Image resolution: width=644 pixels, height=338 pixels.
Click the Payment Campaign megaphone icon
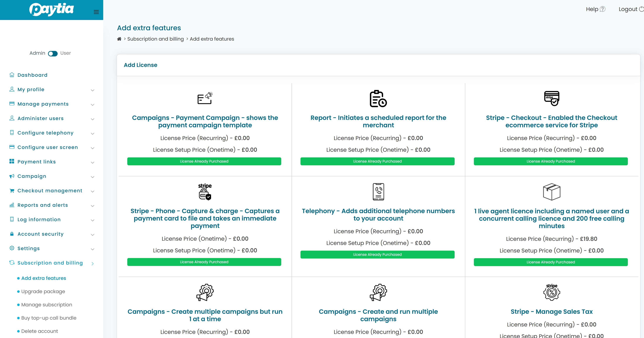(x=205, y=98)
